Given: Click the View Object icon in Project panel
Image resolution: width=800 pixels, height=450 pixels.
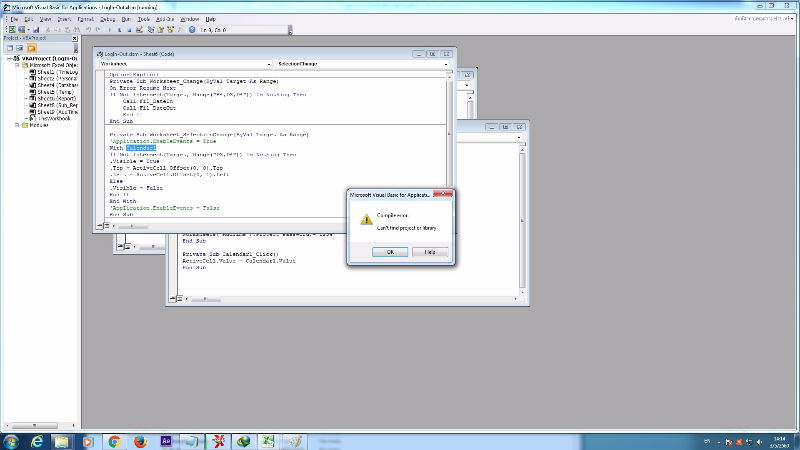Looking at the screenshot, I should (x=18, y=47).
